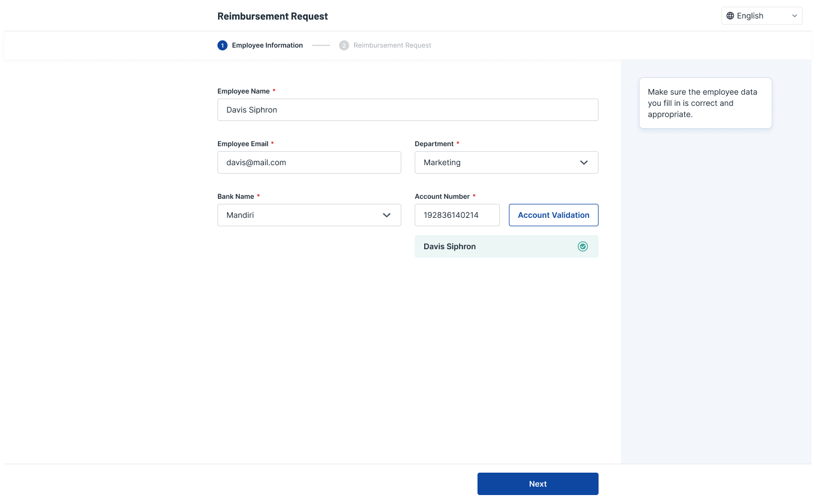Click into the Employee Email field
This screenshot has height=504, width=816.
pyautogui.click(x=309, y=162)
